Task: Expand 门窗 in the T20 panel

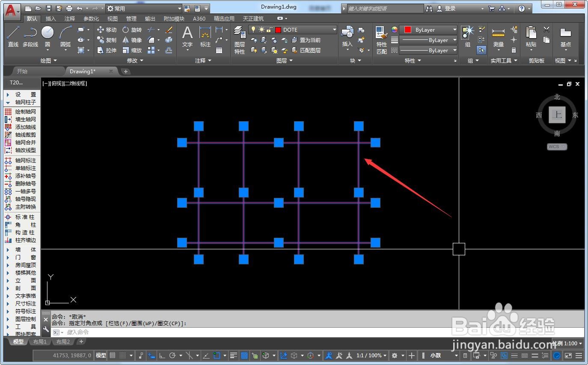Action: coord(21,257)
